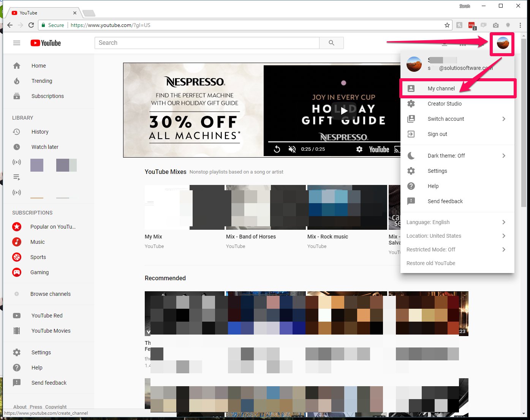The image size is (530, 420).
Task: Click Restore old YouTube link
Action: 431,263
